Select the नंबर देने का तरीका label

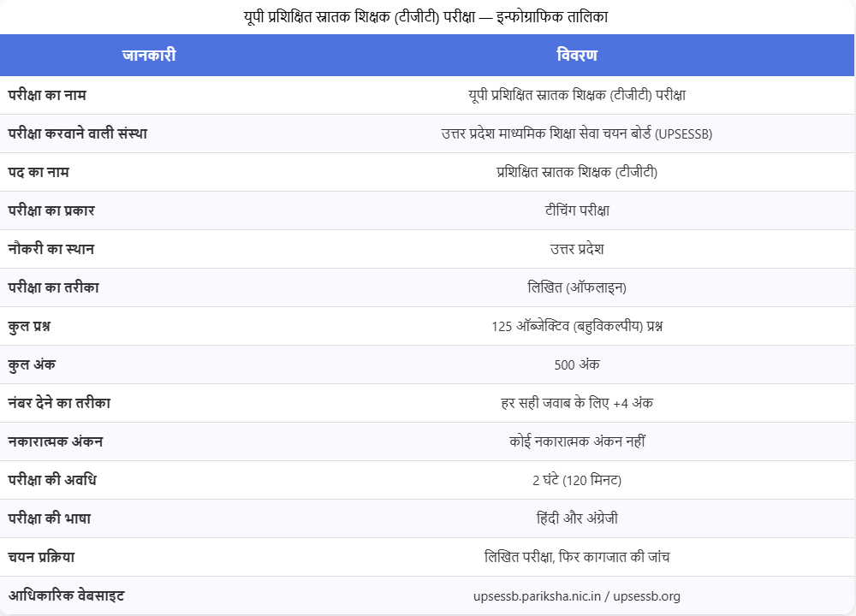(x=59, y=403)
